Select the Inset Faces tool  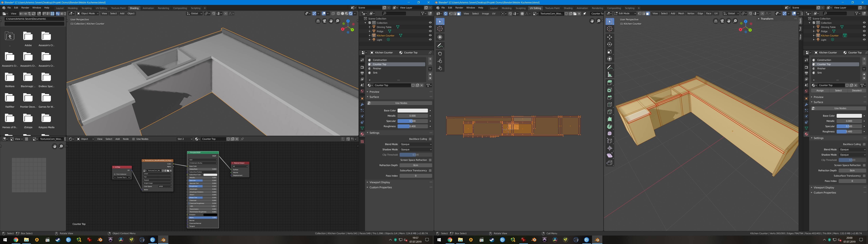pyautogui.click(x=610, y=90)
